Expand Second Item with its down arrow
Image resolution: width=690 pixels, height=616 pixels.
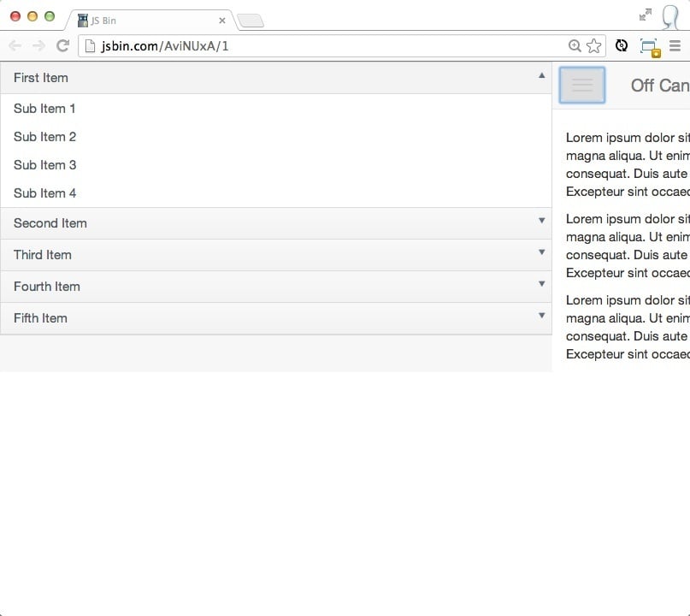(542, 220)
